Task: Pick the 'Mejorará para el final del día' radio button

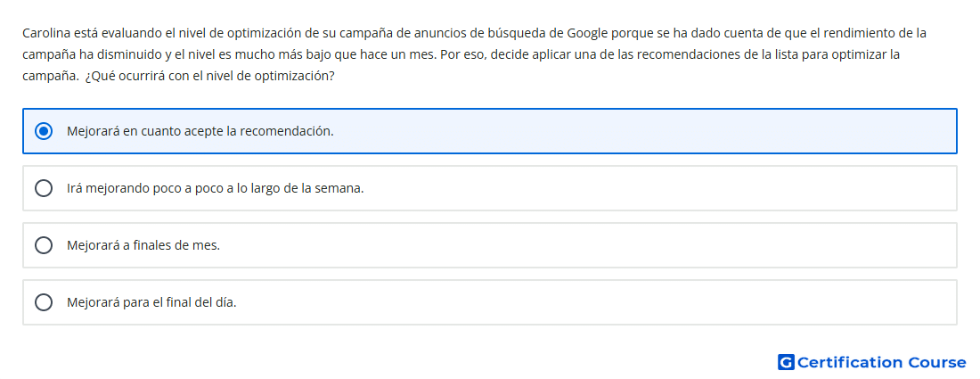Action: [x=44, y=302]
